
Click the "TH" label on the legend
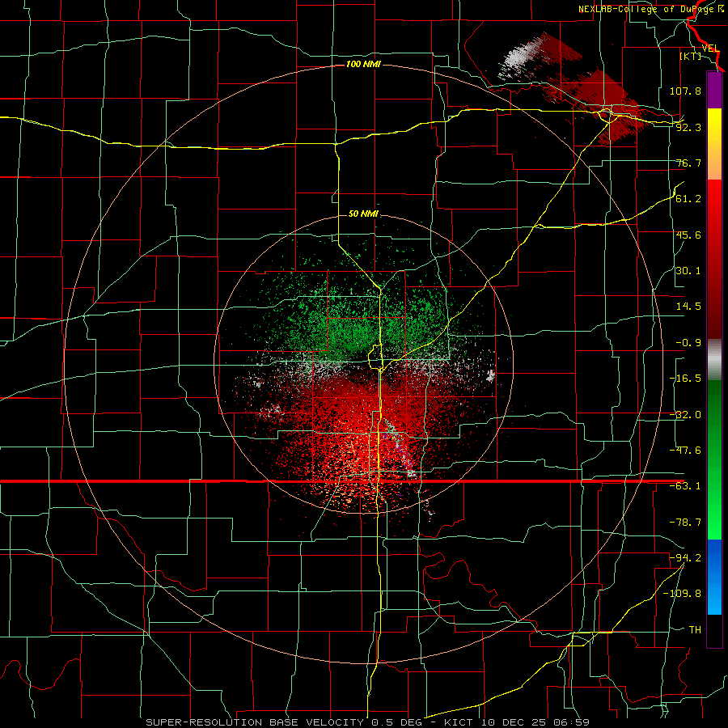695,630
